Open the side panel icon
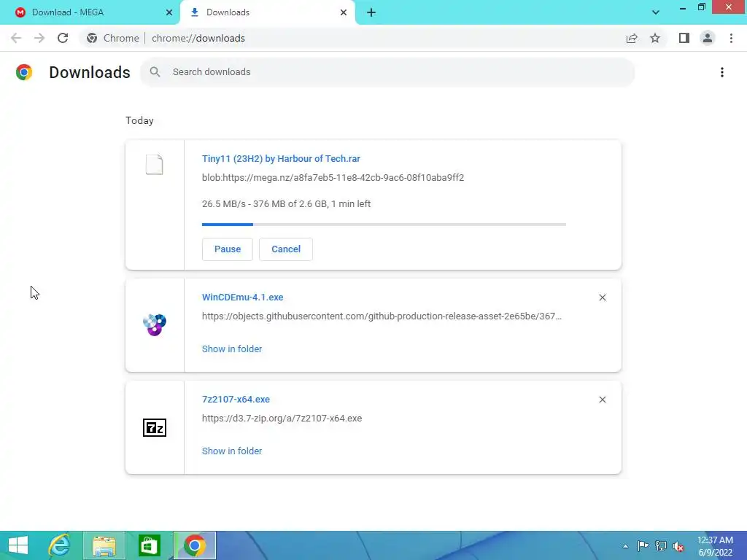Viewport: 747px width, 560px height. tap(684, 38)
